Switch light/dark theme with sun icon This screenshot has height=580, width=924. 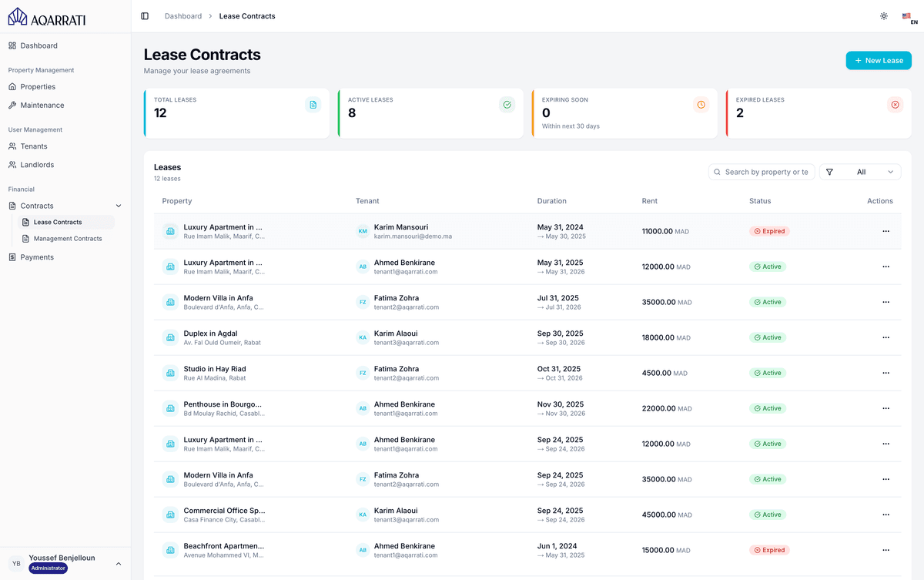pos(883,16)
